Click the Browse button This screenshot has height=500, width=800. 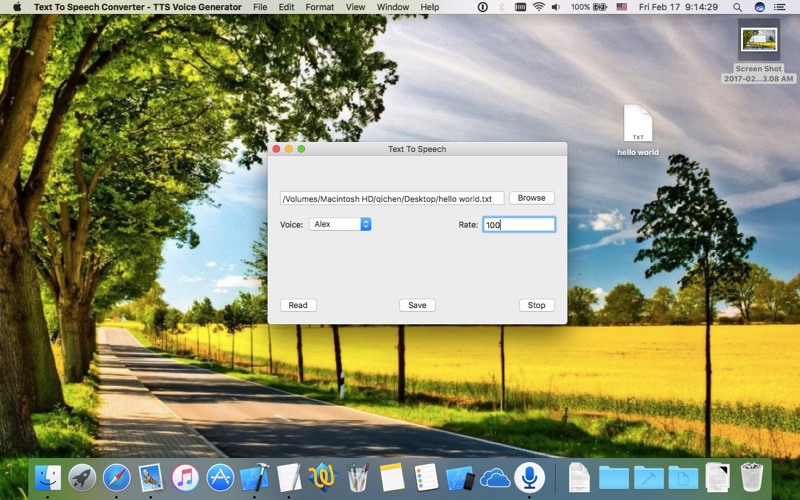(531, 198)
